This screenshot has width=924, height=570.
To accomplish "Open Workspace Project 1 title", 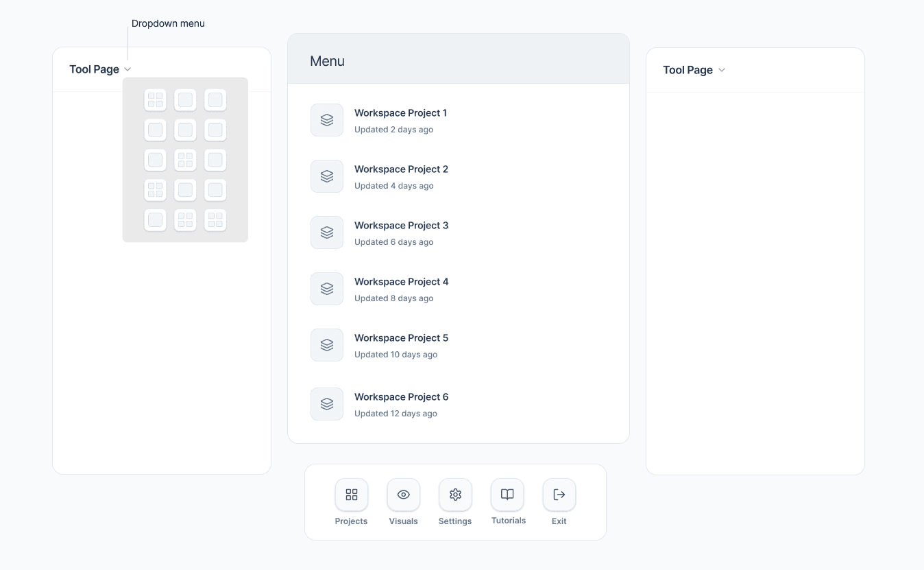I will click(x=400, y=113).
